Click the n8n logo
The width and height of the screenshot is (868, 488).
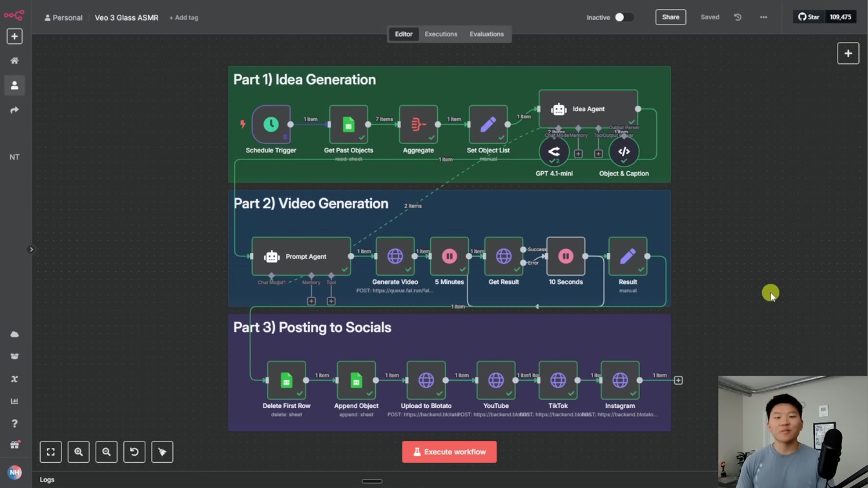(x=14, y=14)
